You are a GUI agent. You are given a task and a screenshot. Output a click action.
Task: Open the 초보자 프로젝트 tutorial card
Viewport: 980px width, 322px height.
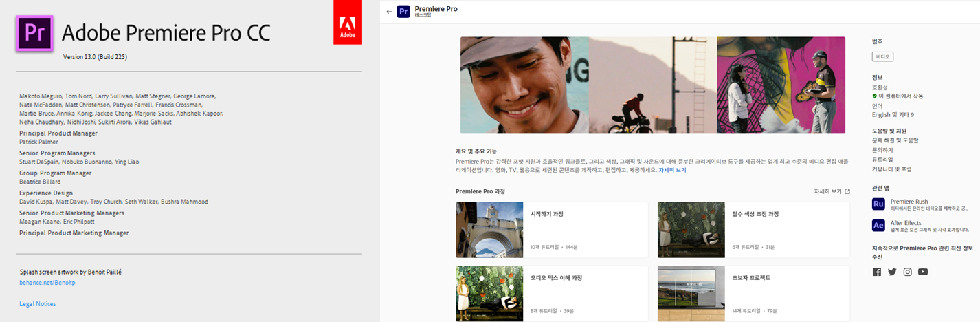point(753,293)
